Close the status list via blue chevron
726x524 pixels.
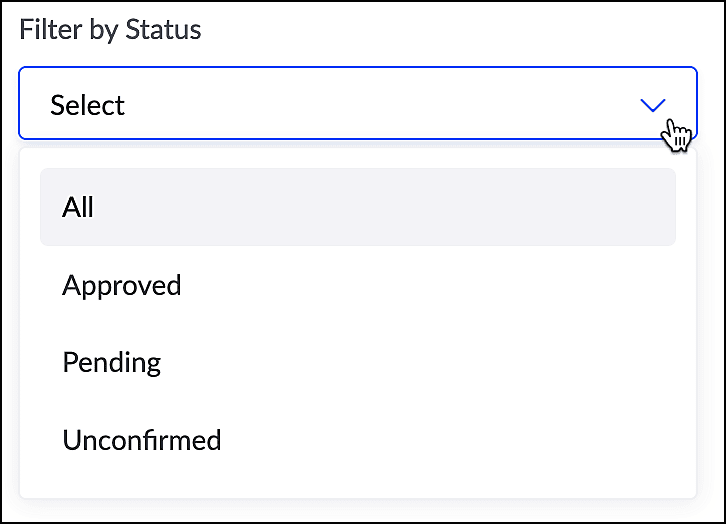click(652, 105)
